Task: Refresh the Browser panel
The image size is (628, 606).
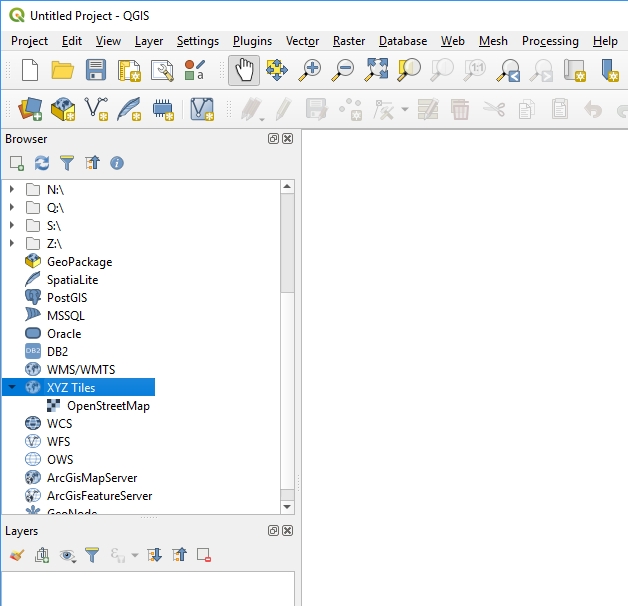Action: 42,162
